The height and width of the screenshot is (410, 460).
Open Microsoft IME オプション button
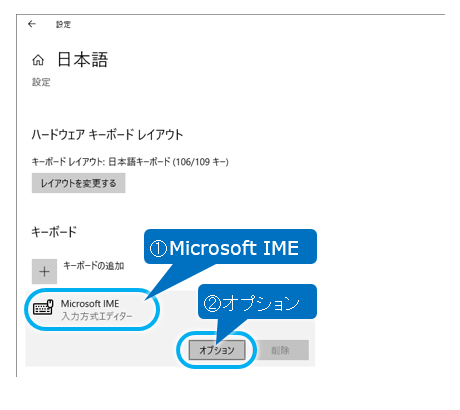coord(217,350)
